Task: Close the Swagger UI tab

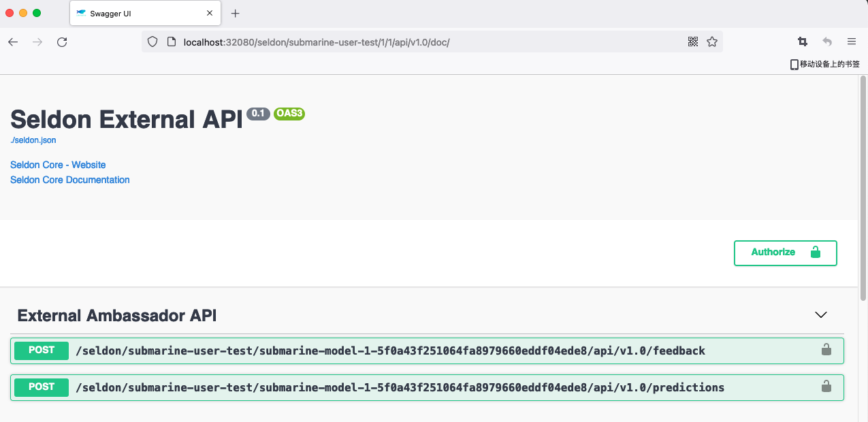Action: [210, 14]
